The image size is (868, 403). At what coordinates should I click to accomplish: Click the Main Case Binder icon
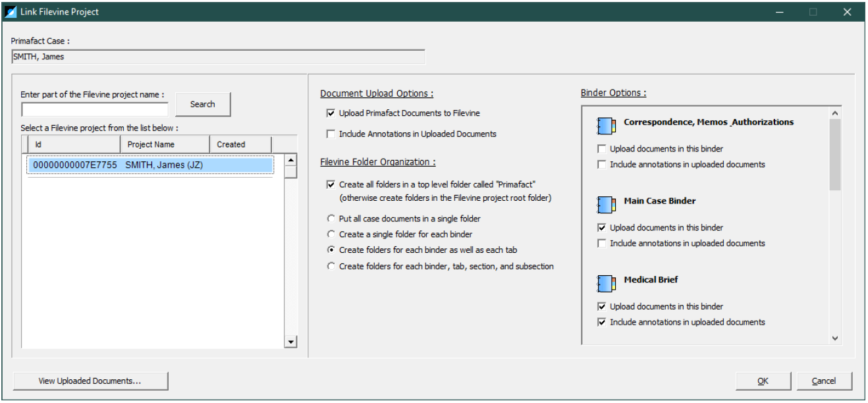click(x=606, y=205)
